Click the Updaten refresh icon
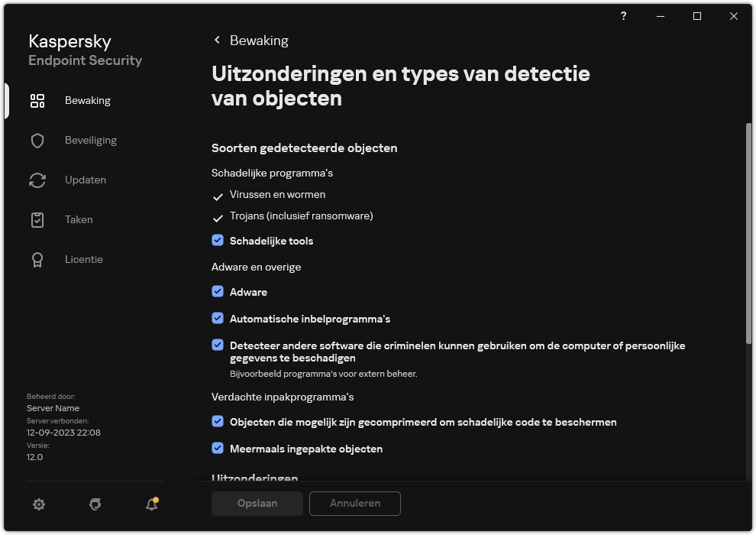The width and height of the screenshot is (756, 535). point(37,180)
